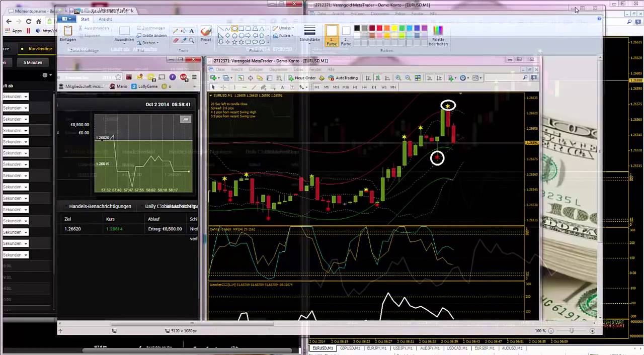Select the cursor arrow tool in MetaTrader
The width and height of the screenshot is (644, 355).
[x=213, y=87]
